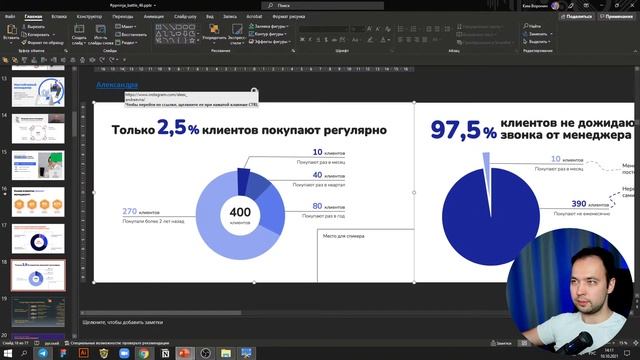Expand the shapes gallery more arrow
The width and height of the screenshot is (640, 360).
click(198, 41)
